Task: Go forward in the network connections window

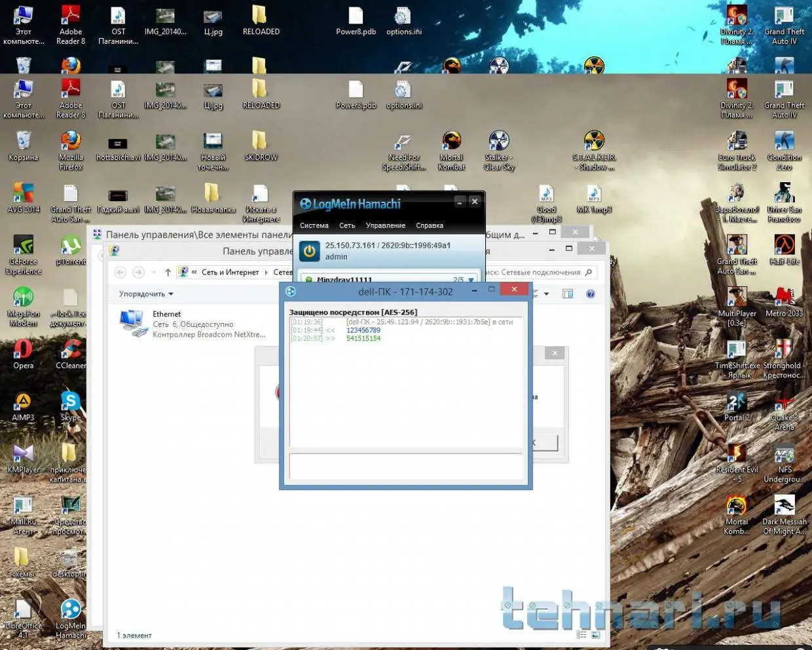Action: (138, 272)
